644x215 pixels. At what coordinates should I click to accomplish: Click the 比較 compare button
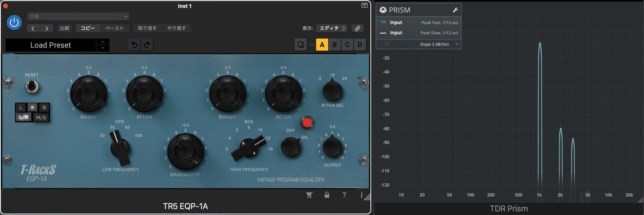coord(64,28)
